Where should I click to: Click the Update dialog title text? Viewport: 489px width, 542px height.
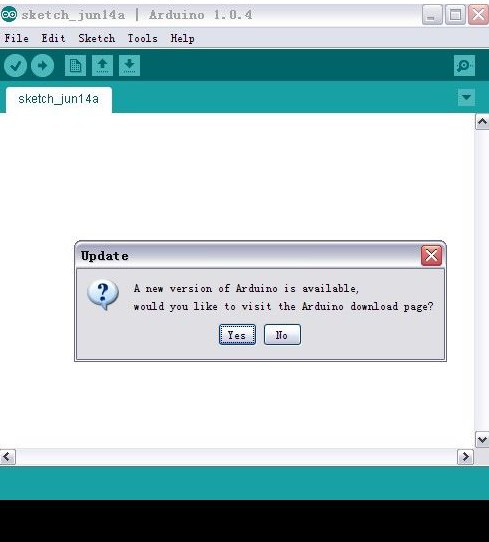click(105, 256)
